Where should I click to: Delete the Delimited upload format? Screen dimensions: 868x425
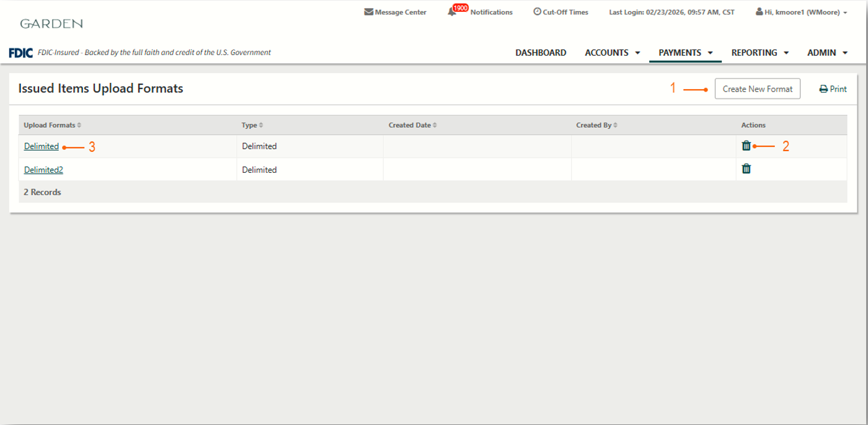pyautogui.click(x=746, y=146)
